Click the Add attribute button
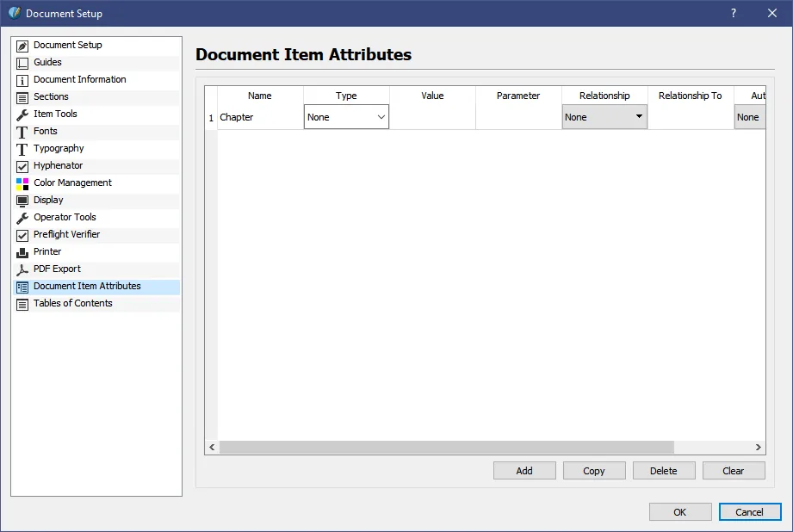 point(524,471)
